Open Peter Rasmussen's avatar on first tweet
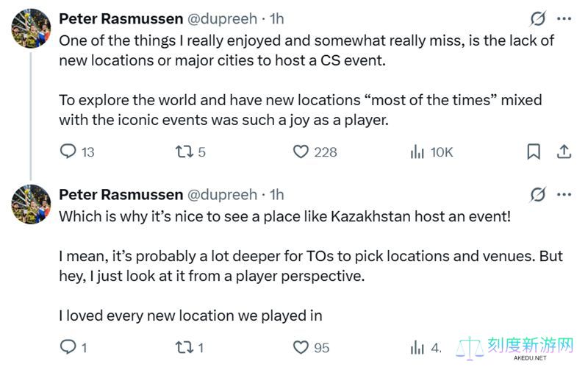 pos(31,29)
